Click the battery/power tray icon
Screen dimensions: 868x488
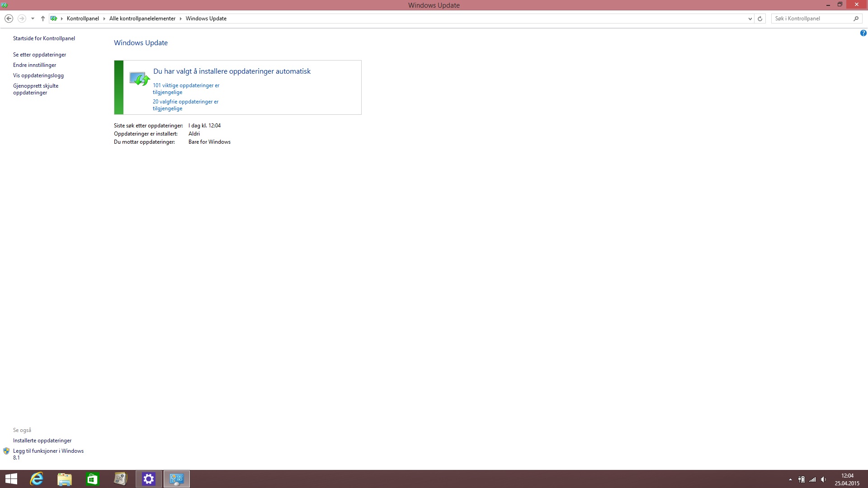pyautogui.click(x=802, y=479)
